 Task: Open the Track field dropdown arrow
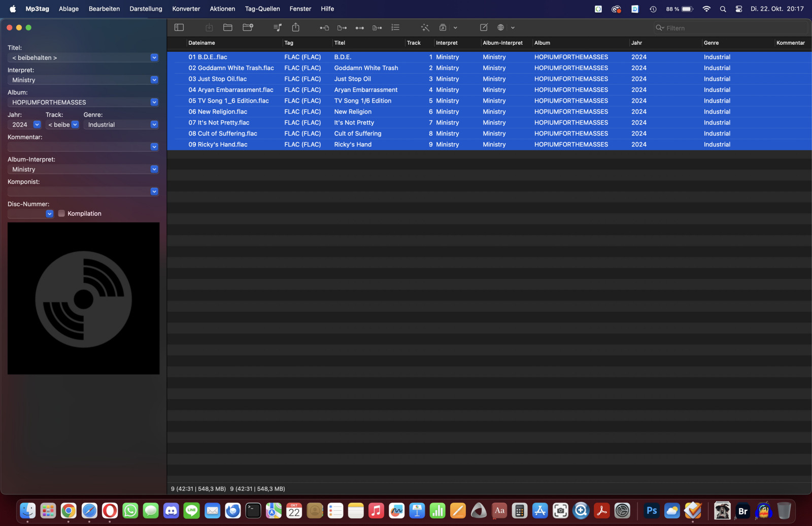pyautogui.click(x=75, y=124)
